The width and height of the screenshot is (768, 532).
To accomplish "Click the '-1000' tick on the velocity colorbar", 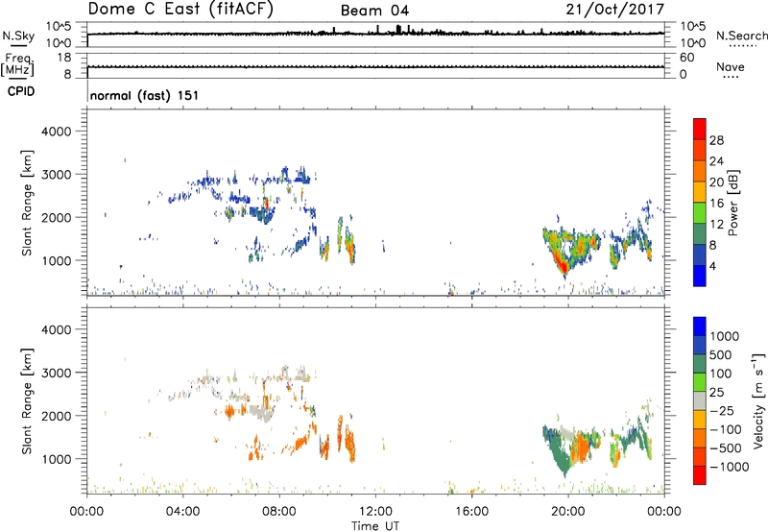I will tap(729, 467).
